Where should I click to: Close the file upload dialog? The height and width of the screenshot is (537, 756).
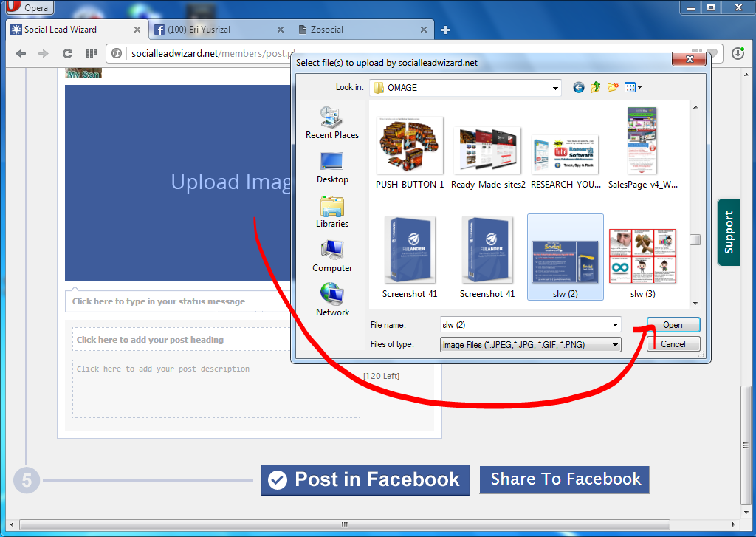coord(690,59)
